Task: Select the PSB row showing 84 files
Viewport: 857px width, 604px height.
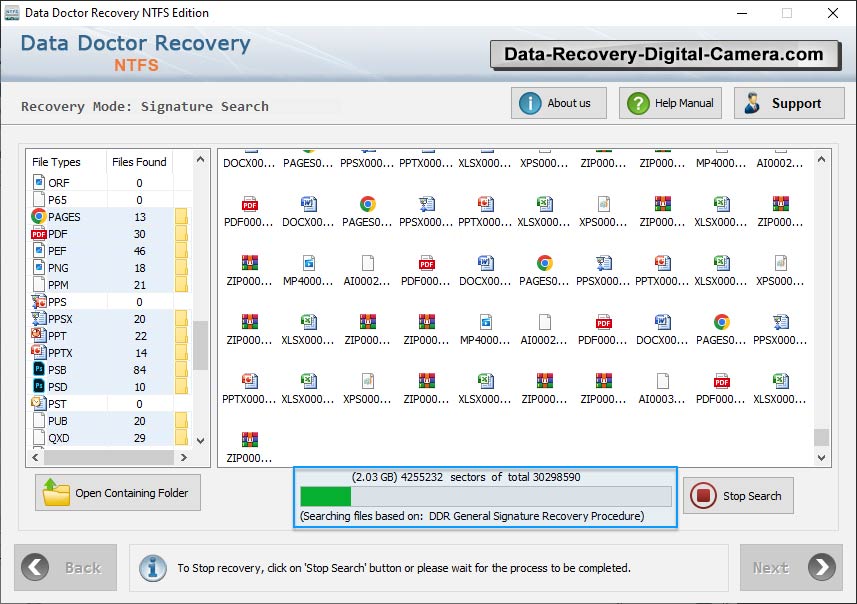Action: [x=109, y=370]
